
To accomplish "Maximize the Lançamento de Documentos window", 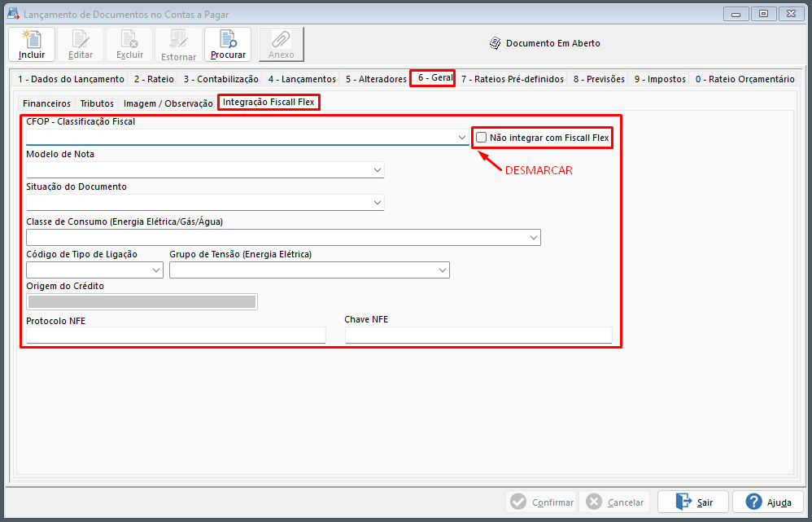I will point(763,14).
